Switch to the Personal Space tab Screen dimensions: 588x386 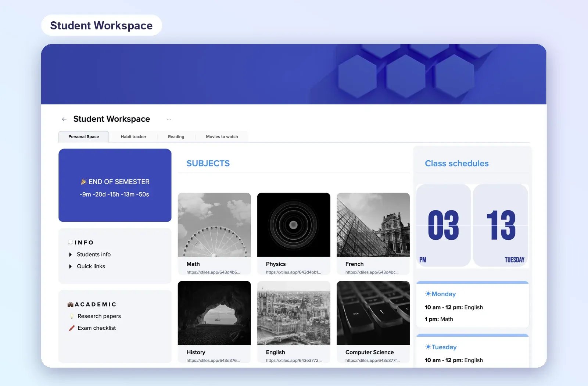84,137
